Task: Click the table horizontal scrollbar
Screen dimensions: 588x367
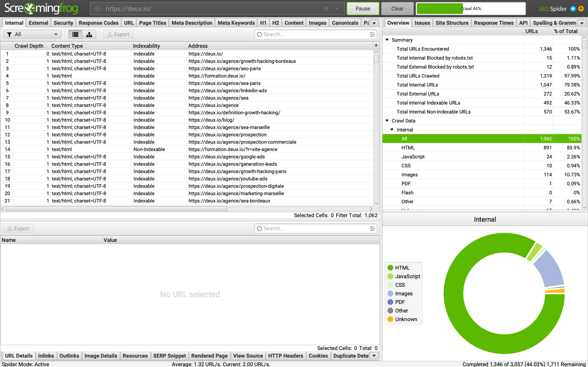Action: 117,209
